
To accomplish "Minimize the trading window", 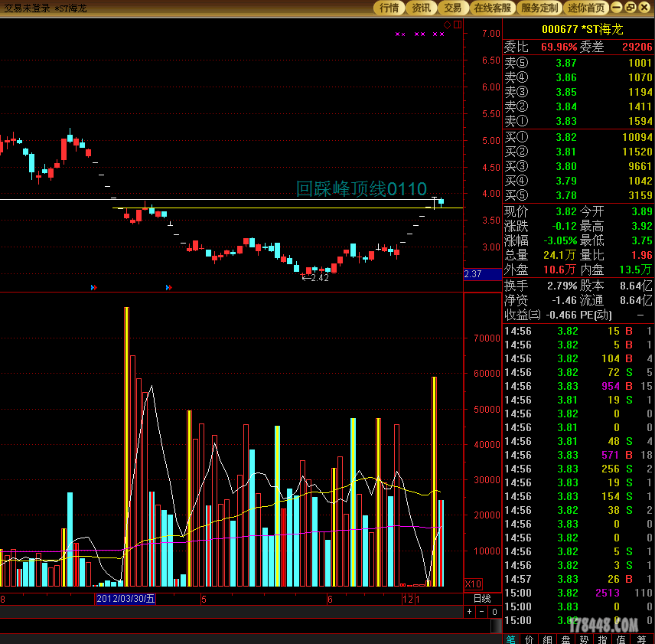I will click(x=618, y=8).
